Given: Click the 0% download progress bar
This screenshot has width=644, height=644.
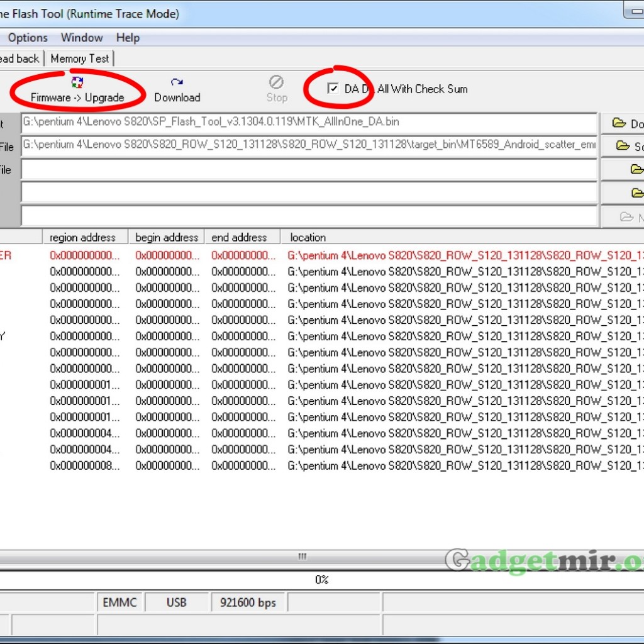Looking at the screenshot, I should point(321,579).
